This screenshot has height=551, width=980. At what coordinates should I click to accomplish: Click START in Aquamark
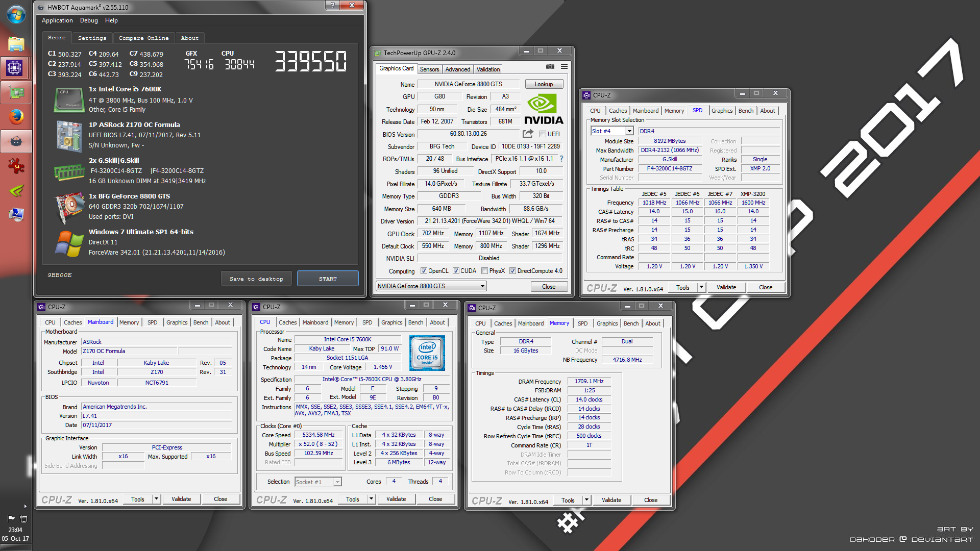point(328,279)
